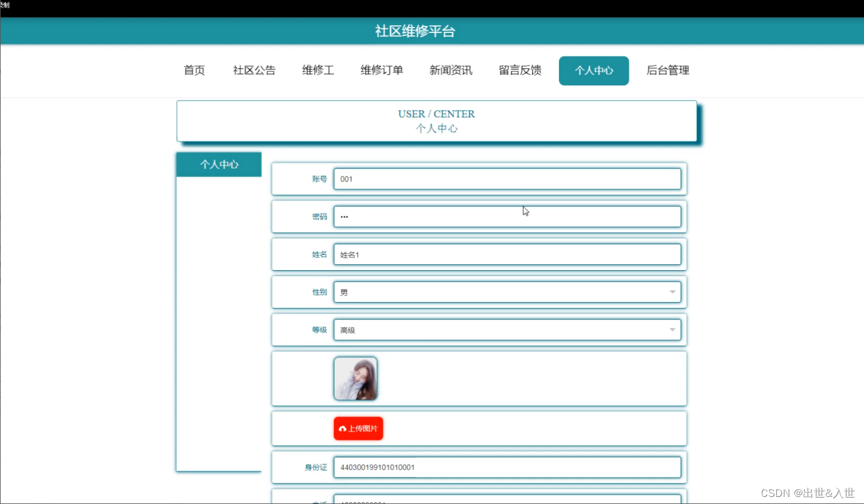Select the highlighted 个人中心 nav item
This screenshot has height=504, width=864.
coord(594,70)
